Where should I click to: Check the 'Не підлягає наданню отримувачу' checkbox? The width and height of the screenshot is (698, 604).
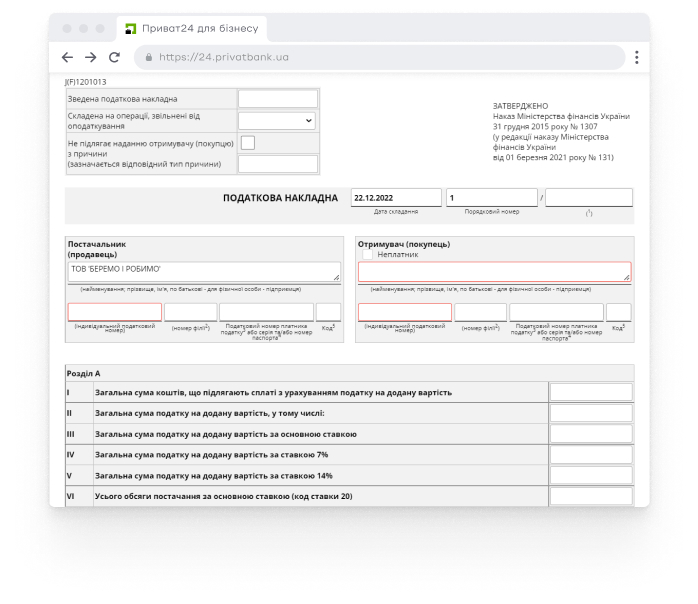247,142
